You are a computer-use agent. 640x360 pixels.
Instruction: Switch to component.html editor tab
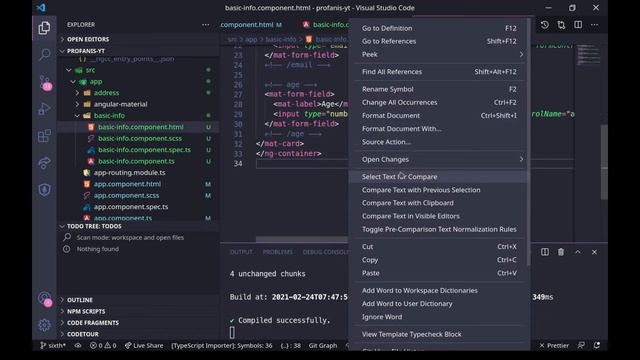(251, 25)
